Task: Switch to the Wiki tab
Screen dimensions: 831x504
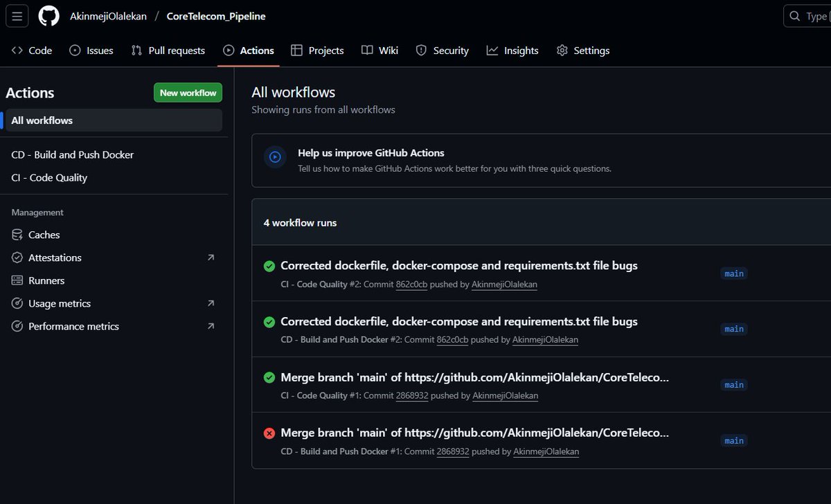Action: pos(379,51)
